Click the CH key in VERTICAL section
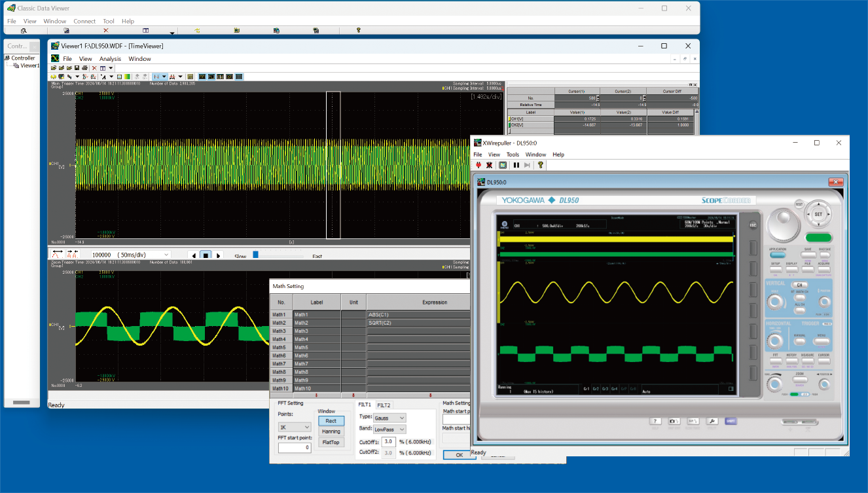 coord(800,285)
